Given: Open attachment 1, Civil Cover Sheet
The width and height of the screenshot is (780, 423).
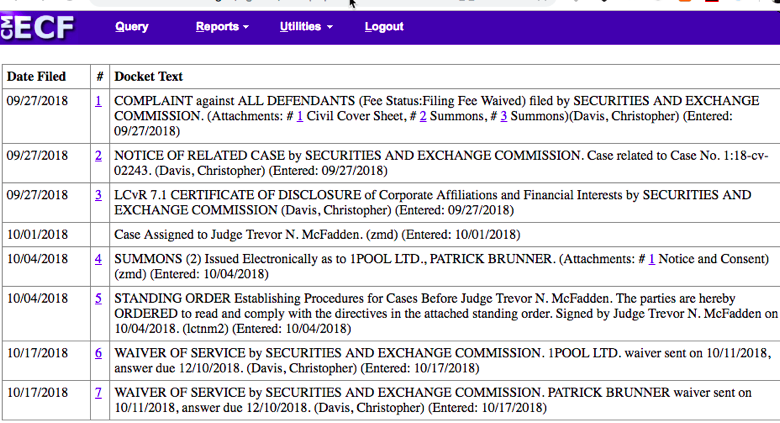Looking at the screenshot, I should [x=299, y=116].
